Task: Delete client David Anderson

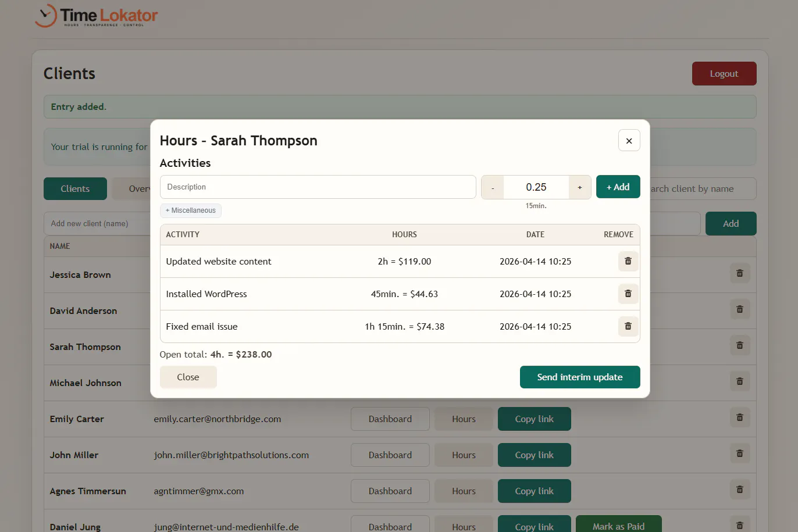Action: pos(740,309)
